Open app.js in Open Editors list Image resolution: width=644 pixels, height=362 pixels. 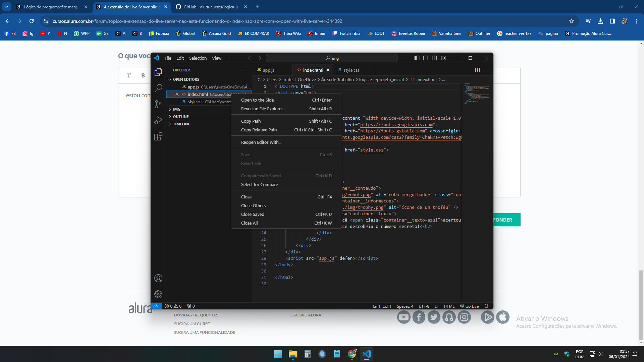pos(209,87)
